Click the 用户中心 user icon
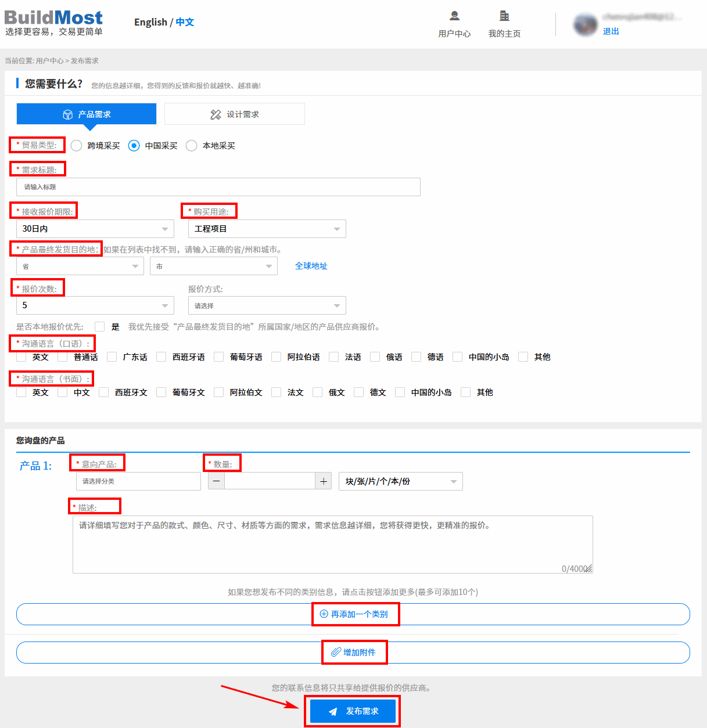This screenshot has width=707, height=728. coord(454,16)
